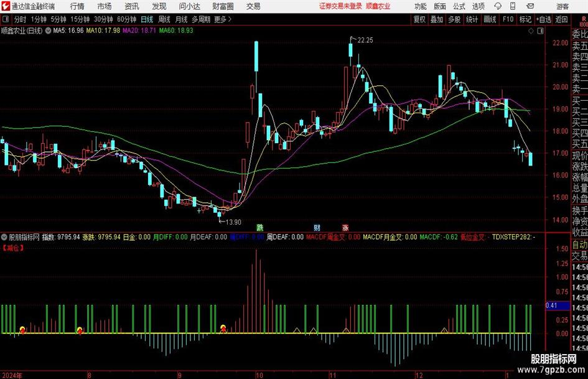Switch to 15分钟 period tab
Screen dimensions: 588x379
tap(80, 19)
